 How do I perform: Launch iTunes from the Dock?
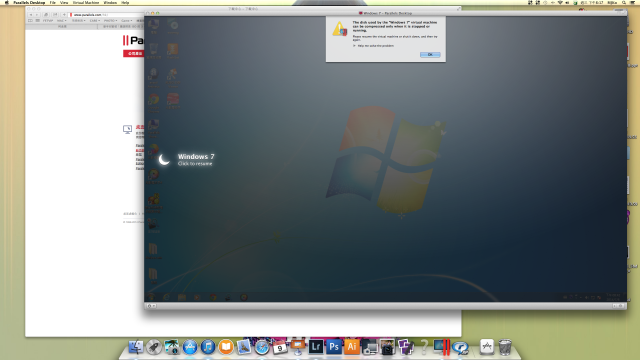pos(208,347)
